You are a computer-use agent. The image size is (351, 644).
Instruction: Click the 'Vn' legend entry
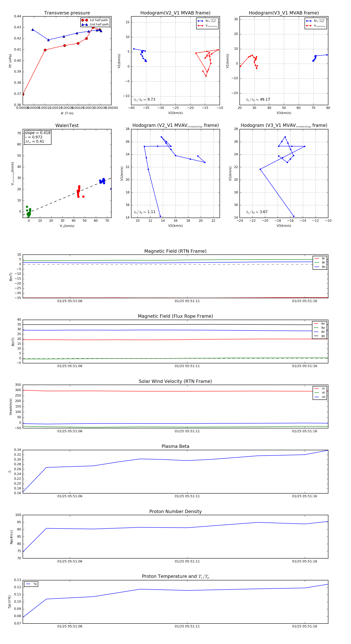pos(320,397)
